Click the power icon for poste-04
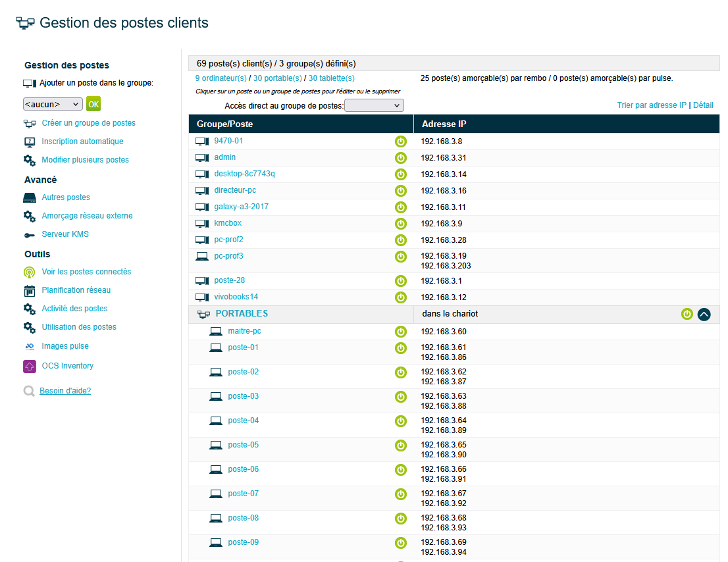 coord(401,421)
